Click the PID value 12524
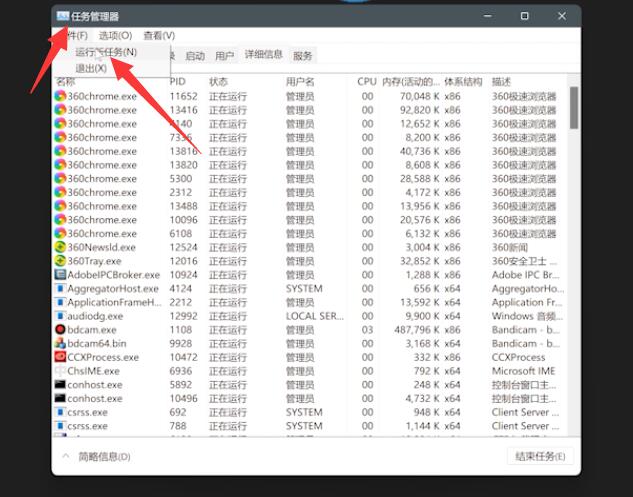The width and height of the screenshot is (633, 497). pos(184,247)
